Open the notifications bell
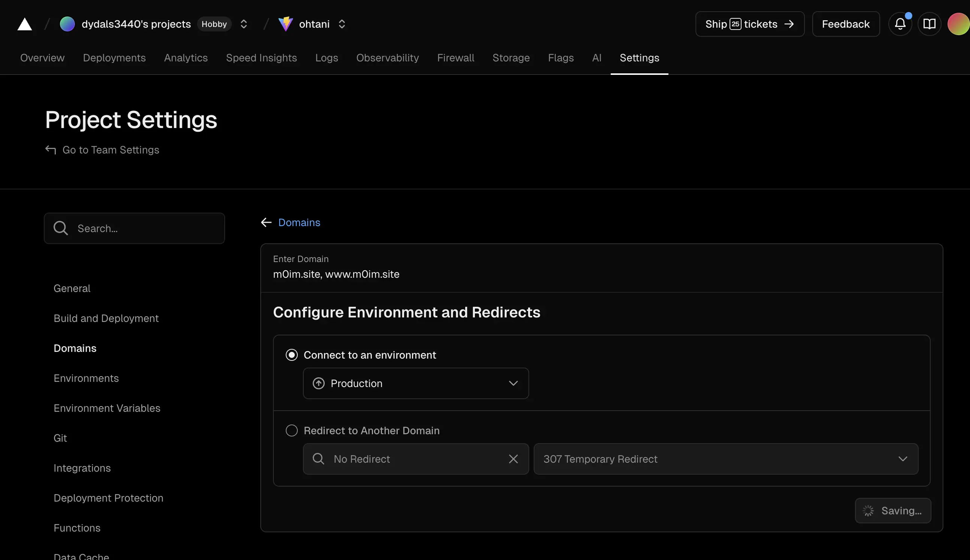 pos(900,24)
